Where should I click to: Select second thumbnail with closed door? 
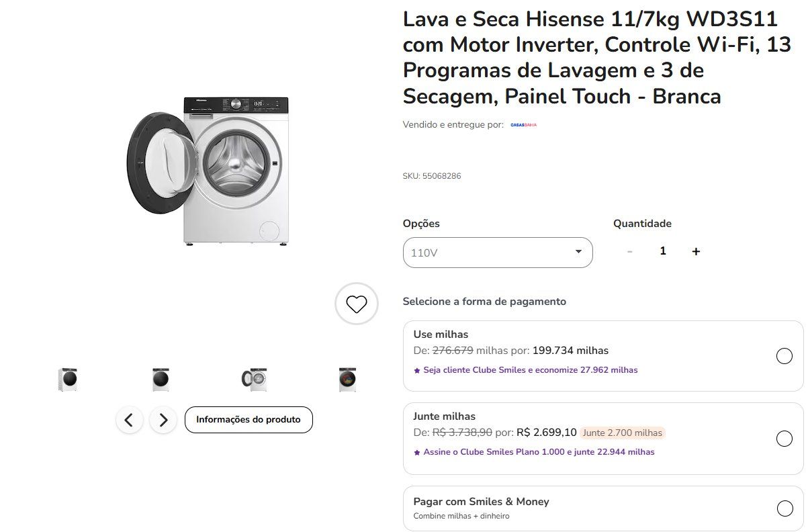161,380
